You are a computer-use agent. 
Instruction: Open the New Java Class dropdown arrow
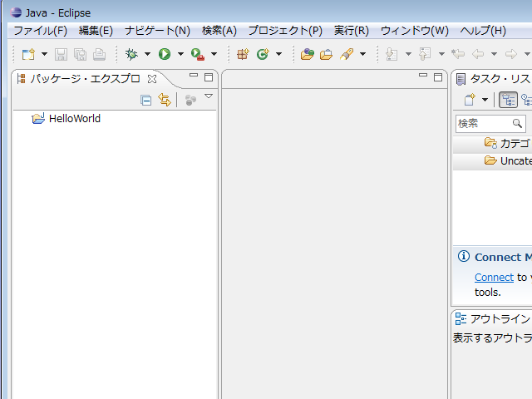tap(279, 54)
